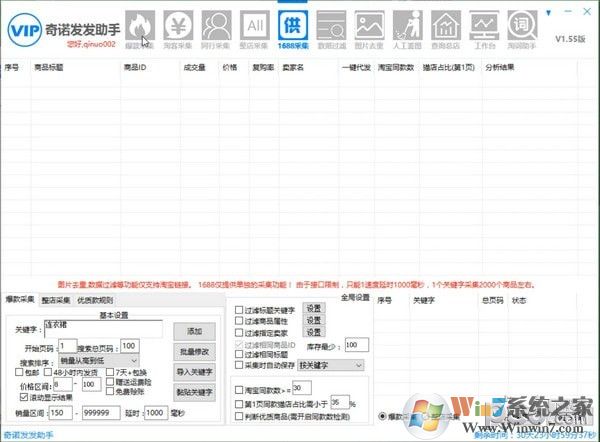The height and width of the screenshot is (442, 600).
Task: Open the title bar dropdown triangle menu
Action: tap(549, 13)
